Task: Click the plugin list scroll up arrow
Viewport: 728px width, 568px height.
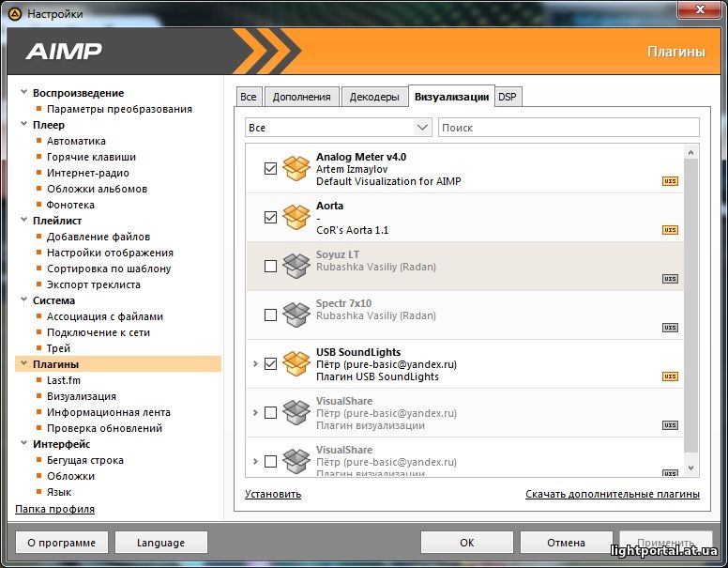Action: coord(690,152)
